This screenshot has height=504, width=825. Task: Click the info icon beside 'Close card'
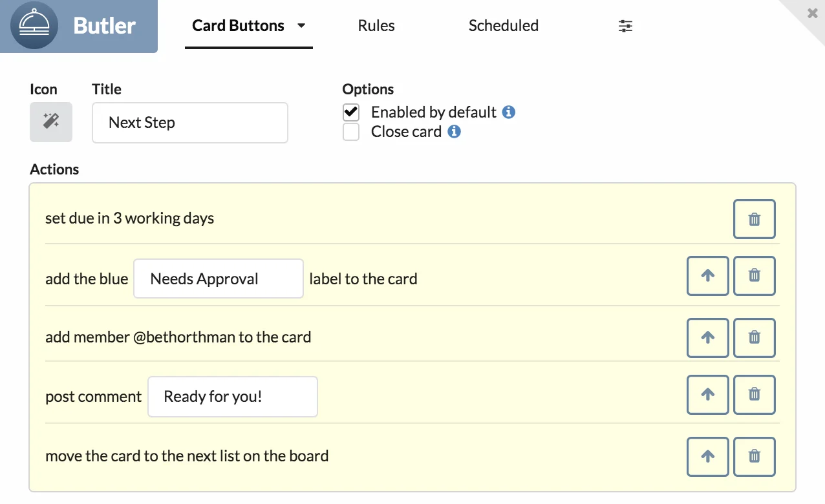[455, 132]
